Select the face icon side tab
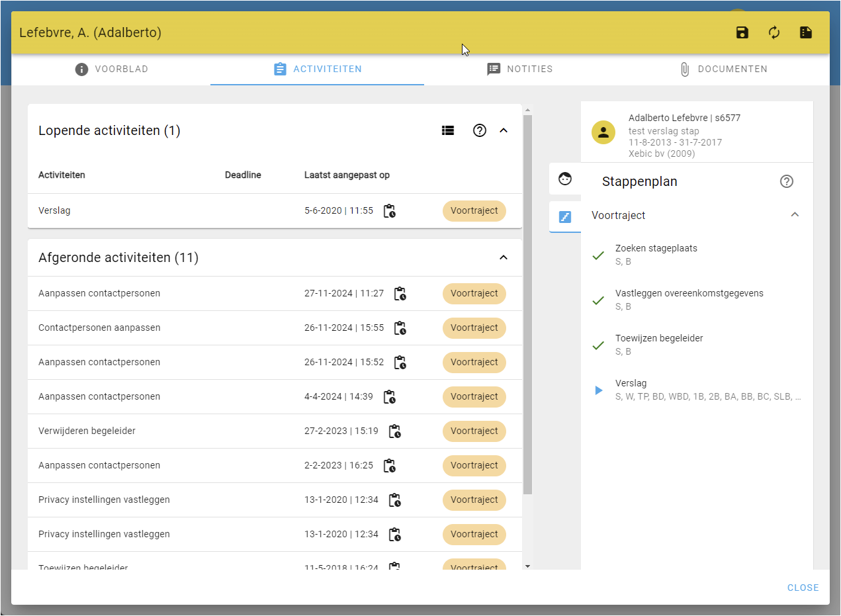This screenshot has width=841, height=616. point(565,179)
